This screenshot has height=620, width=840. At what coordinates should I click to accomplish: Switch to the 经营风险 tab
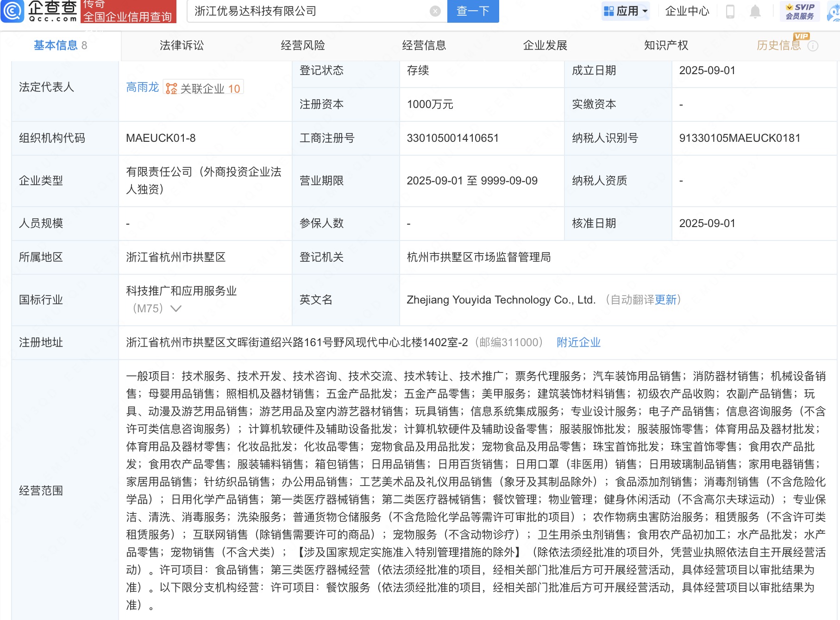[x=303, y=45]
